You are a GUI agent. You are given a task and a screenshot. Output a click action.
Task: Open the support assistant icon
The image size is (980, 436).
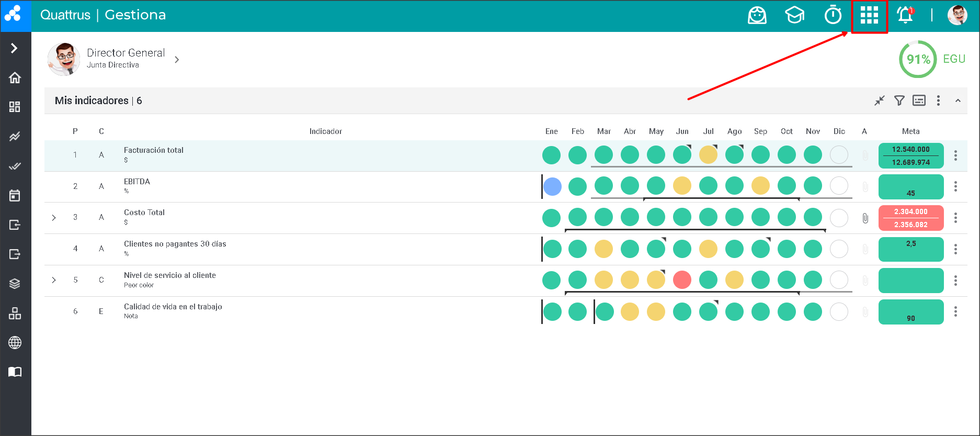757,15
